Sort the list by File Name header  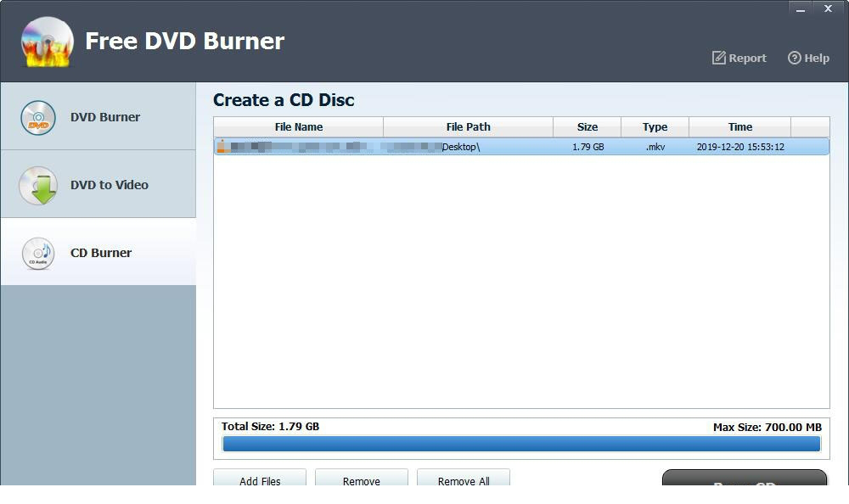[298, 126]
